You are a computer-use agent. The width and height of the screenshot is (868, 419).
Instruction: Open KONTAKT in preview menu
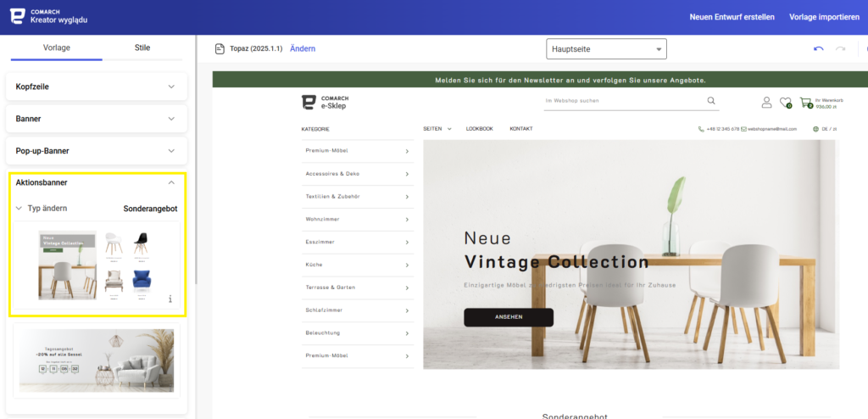click(521, 129)
